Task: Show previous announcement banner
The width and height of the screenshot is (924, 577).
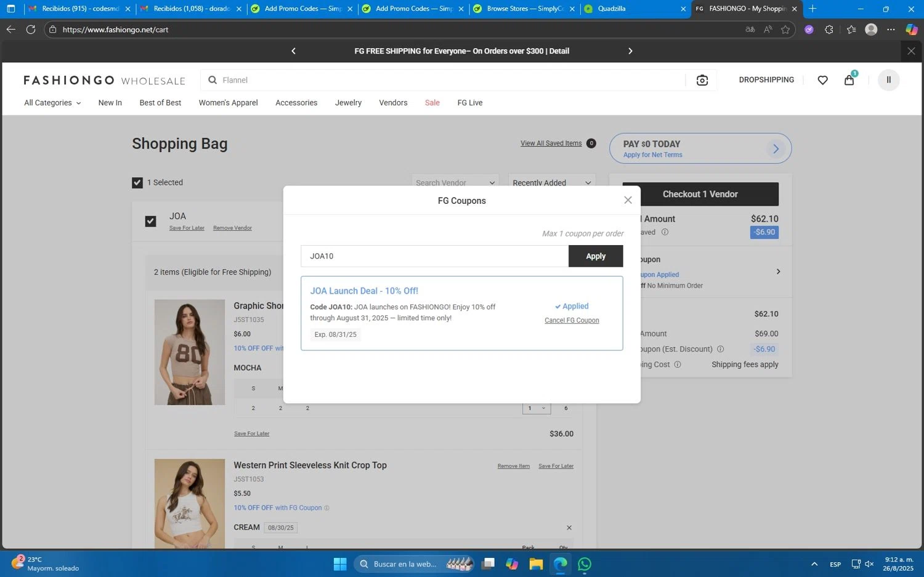Action: (293, 51)
